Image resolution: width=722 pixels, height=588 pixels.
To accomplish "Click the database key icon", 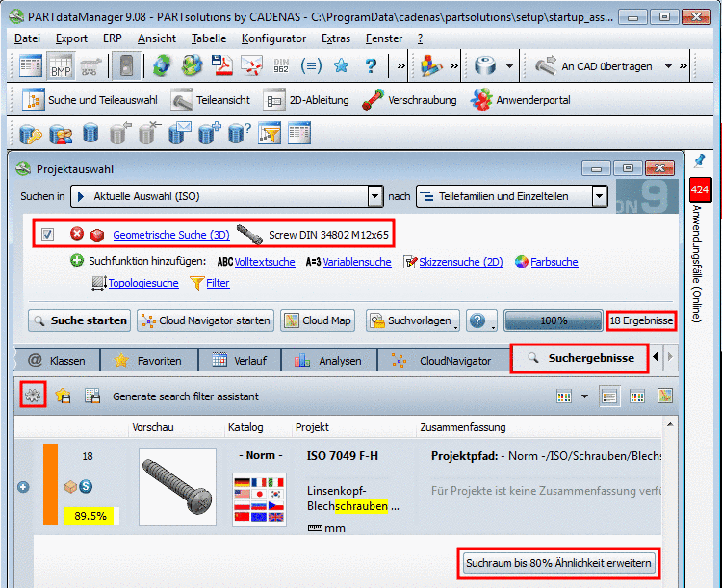I will (x=31, y=135).
